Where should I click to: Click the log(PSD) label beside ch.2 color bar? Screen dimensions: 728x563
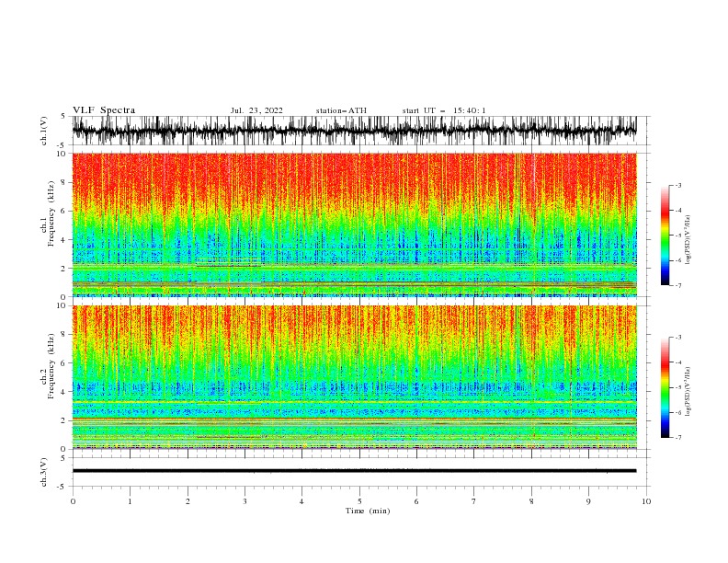688,391
